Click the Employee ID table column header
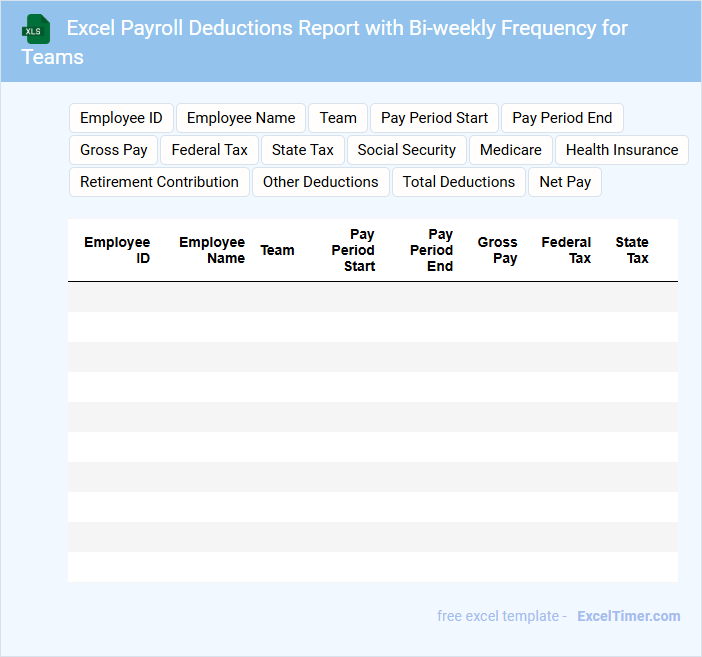The width and height of the screenshot is (702, 657). click(x=117, y=250)
